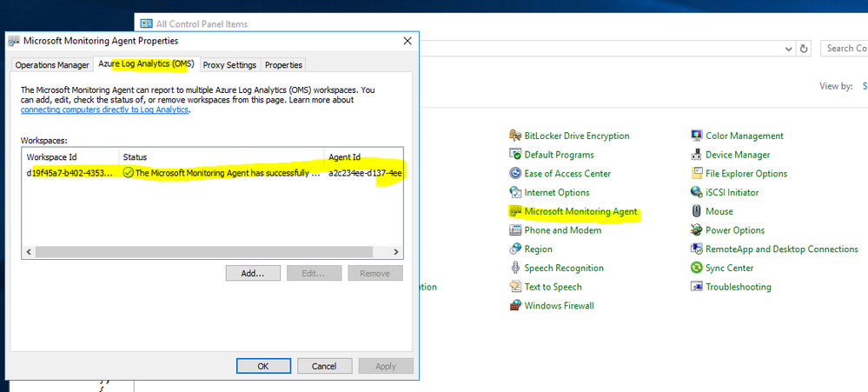Select the Azure Log Analytics (OMS) tab

click(146, 63)
